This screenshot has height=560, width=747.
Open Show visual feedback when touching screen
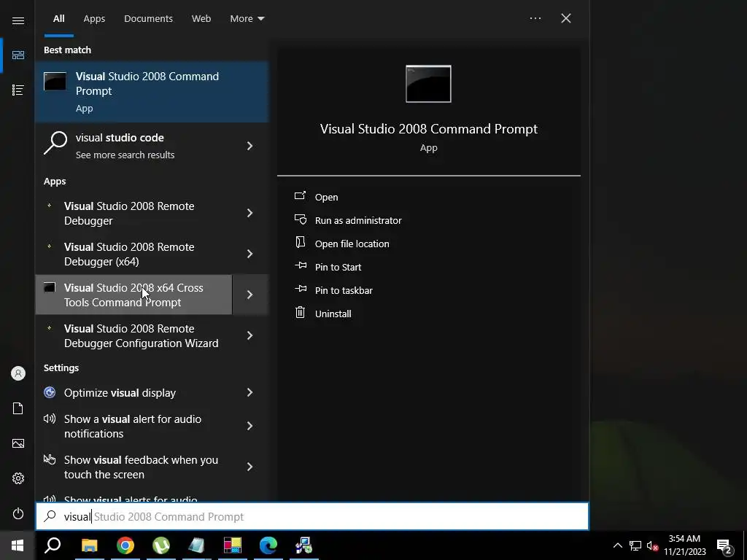(134, 467)
